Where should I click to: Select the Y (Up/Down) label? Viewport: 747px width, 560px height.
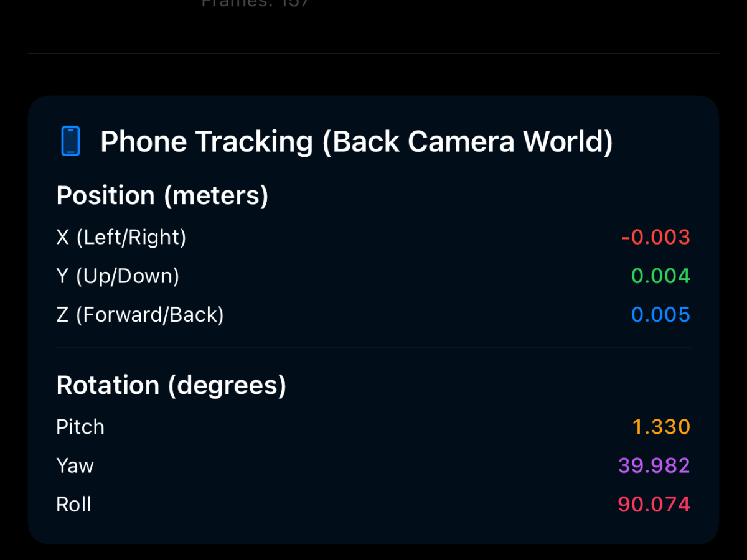[x=118, y=276]
